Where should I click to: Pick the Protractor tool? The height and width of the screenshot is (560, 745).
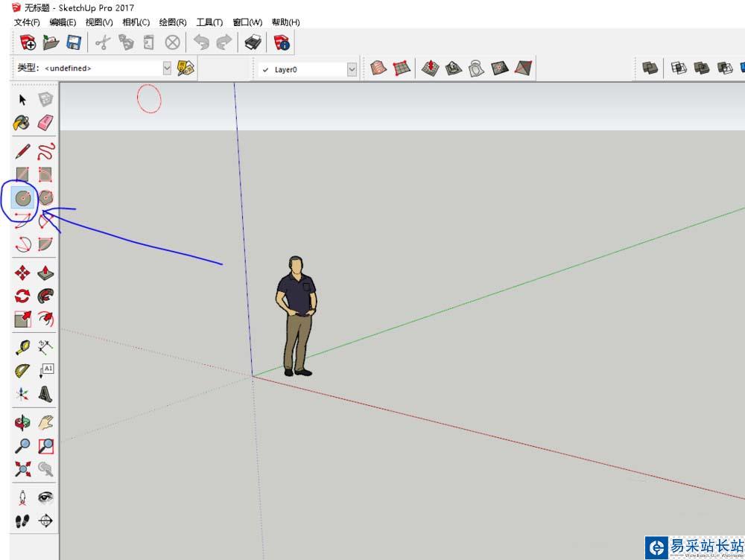22,371
